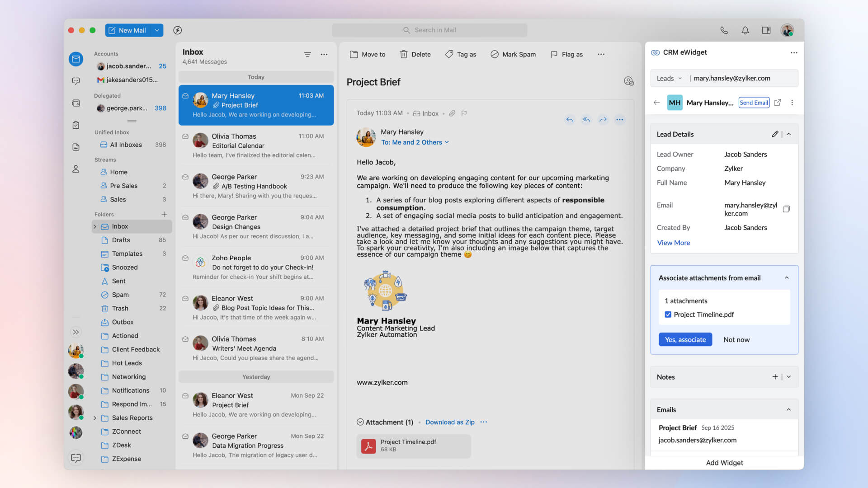Click the forward arrow icon in email

click(603, 120)
